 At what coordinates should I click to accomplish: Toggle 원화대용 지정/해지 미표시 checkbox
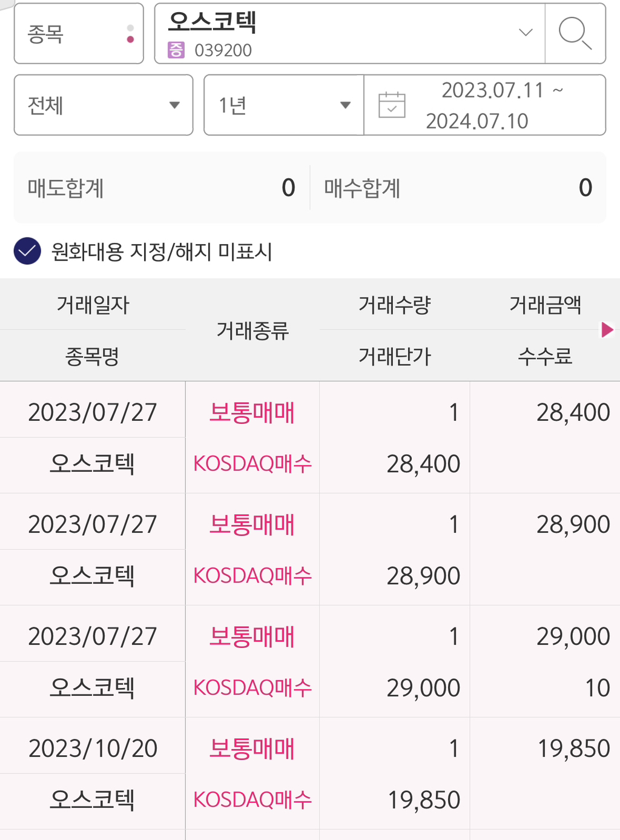click(x=27, y=251)
